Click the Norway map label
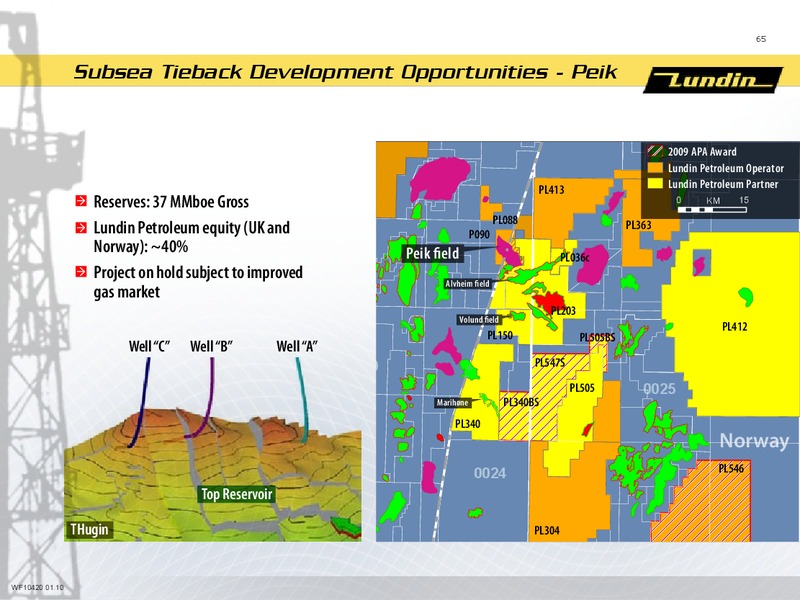The image size is (800, 600). click(754, 440)
